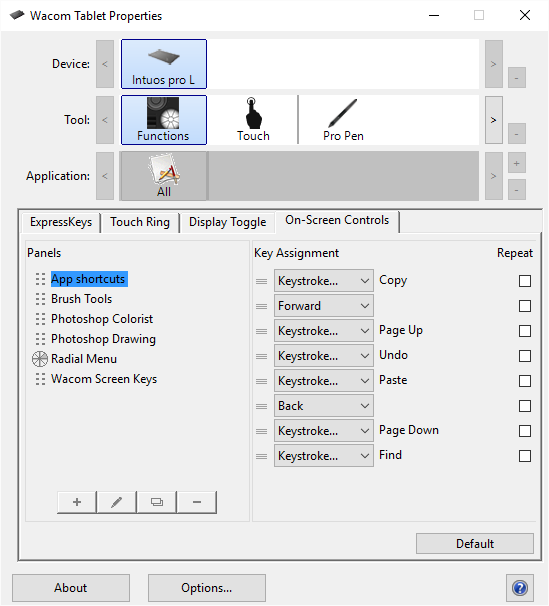Viewport: 549px width, 606px height.
Task: Select the Intuos pro L device icon
Action: (164, 64)
